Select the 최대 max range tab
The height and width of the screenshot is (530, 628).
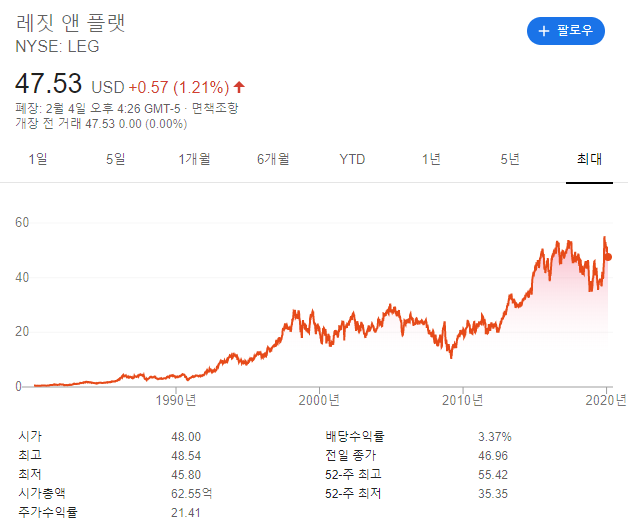[x=589, y=159]
